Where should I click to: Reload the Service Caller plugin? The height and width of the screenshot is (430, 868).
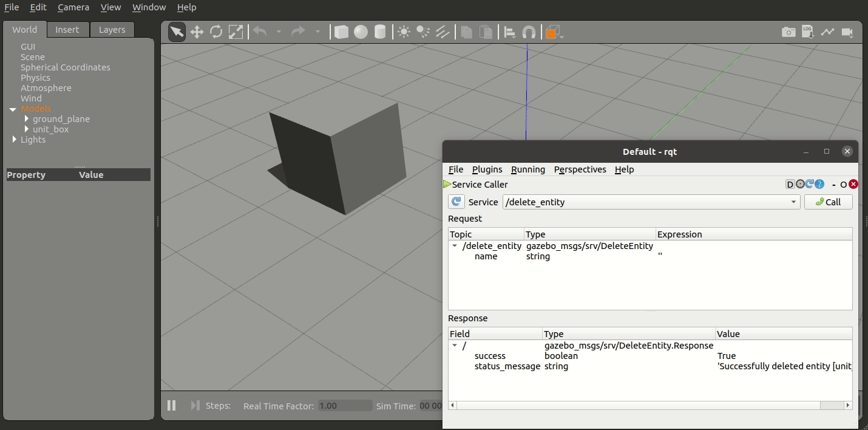click(809, 184)
